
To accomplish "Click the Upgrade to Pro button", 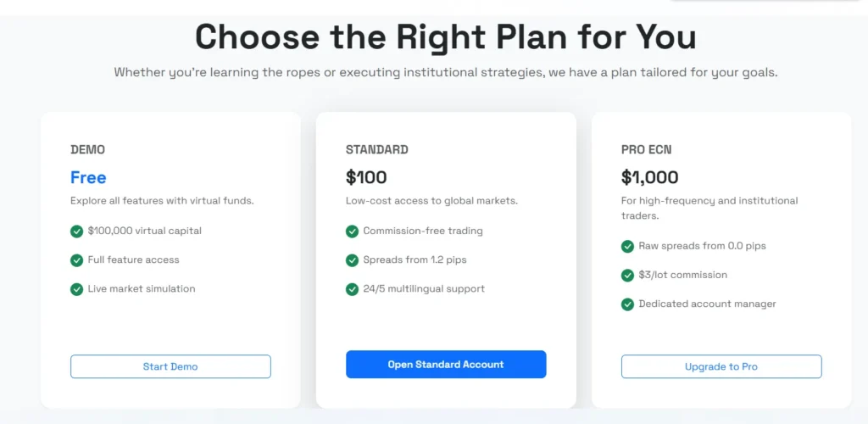I will click(x=721, y=366).
